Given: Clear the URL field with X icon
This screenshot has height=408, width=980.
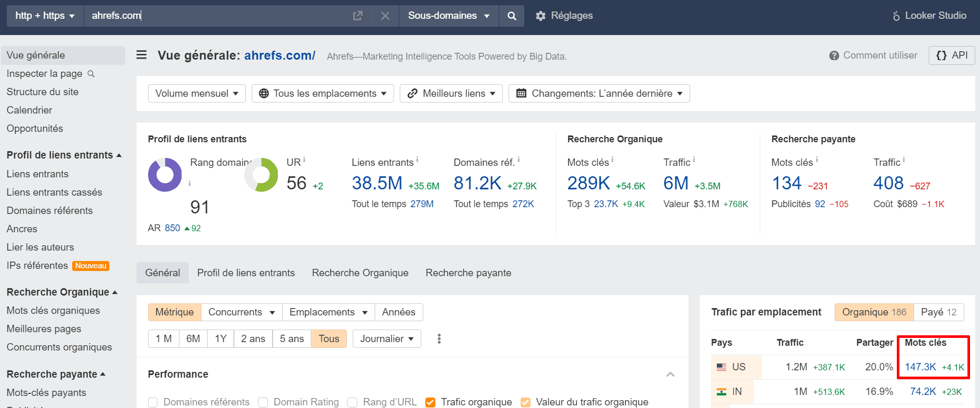Looking at the screenshot, I should (385, 16).
